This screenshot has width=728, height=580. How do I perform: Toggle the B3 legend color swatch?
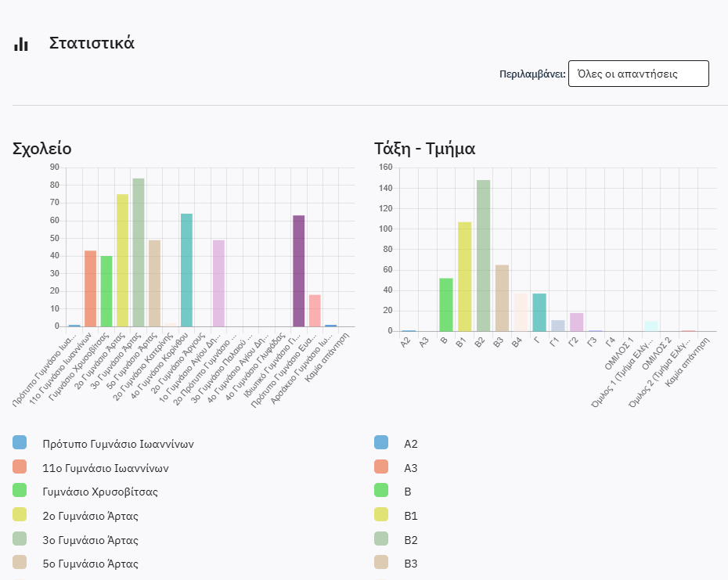click(381, 562)
